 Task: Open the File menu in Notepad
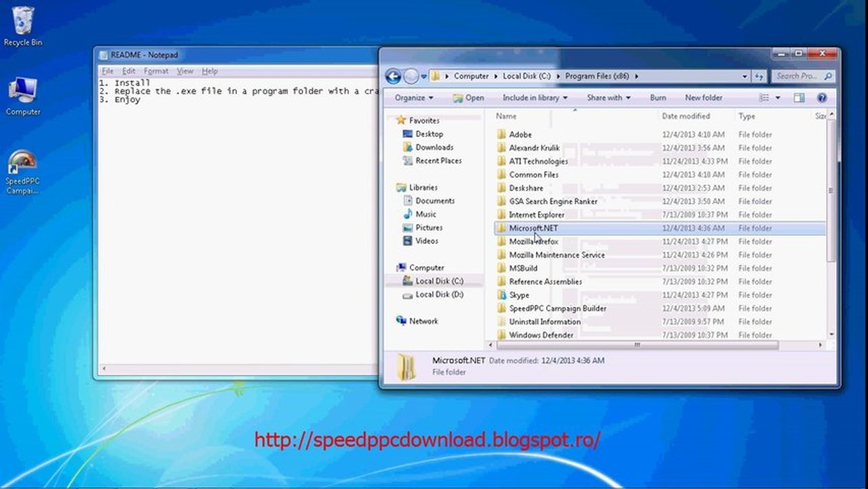pos(107,71)
